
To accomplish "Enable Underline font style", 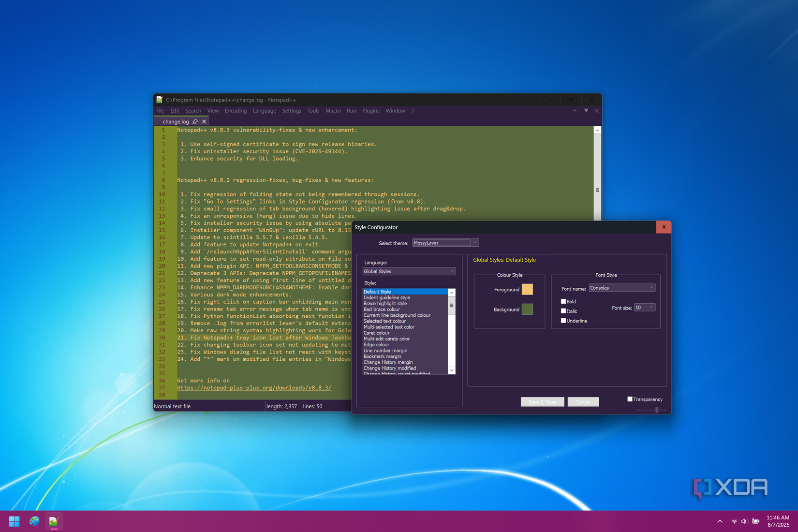I will 564,321.
